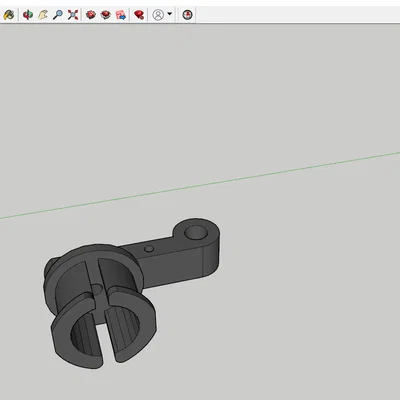400x400 pixels.
Task: Click the small hole on the arm's top face
Action: (149, 249)
